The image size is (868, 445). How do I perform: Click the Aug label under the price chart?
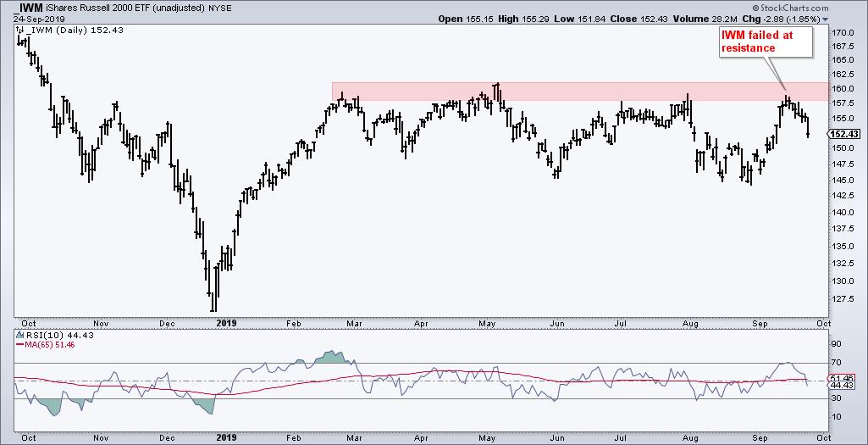pyautogui.click(x=688, y=323)
